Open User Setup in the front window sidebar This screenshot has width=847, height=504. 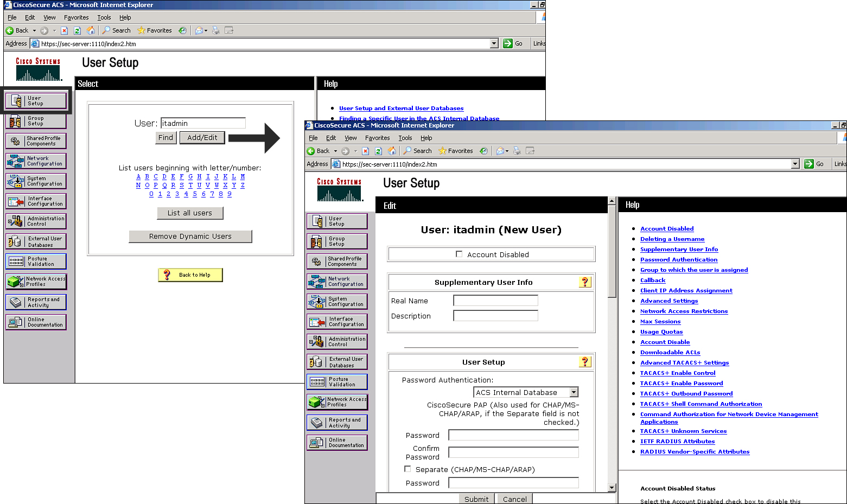pyautogui.click(x=337, y=221)
